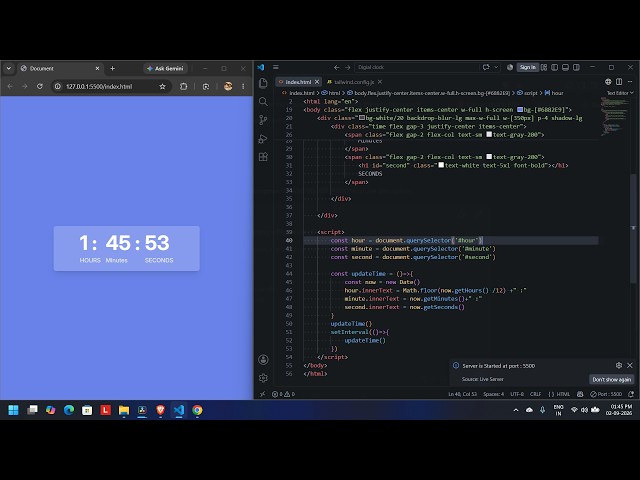The width and height of the screenshot is (640, 480).
Task: Change CRLF end of line sequence
Action: (536, 394)
